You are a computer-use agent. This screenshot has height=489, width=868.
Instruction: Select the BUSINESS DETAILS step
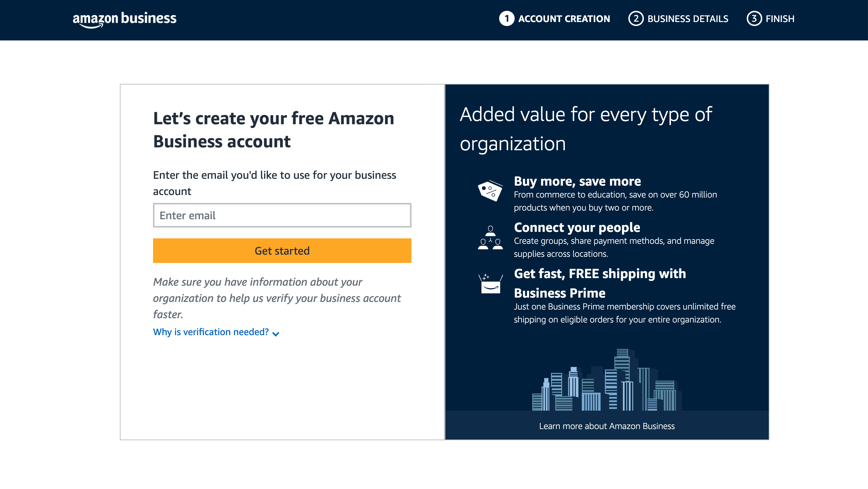pos(688,19)
